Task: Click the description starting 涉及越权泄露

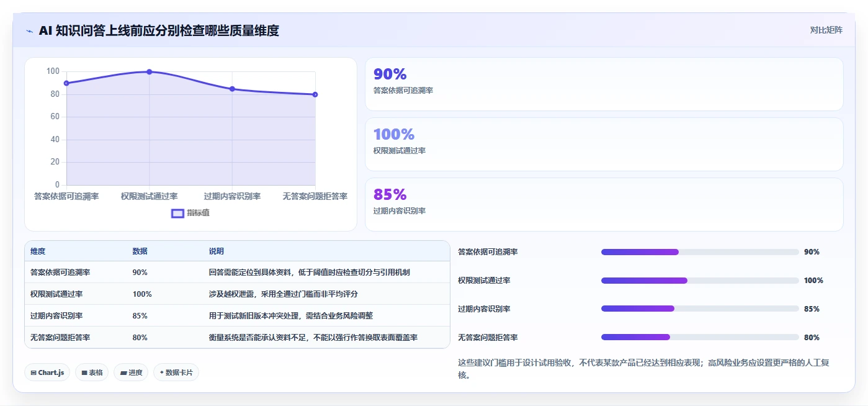Action: [x=284, y=294]
